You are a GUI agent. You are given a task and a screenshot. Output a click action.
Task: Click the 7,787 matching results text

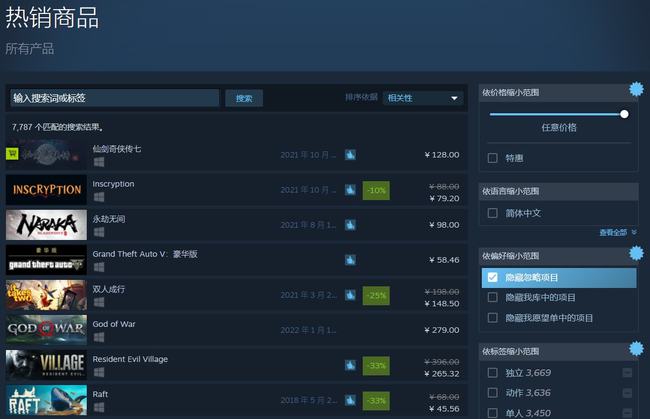click(58, 127)
